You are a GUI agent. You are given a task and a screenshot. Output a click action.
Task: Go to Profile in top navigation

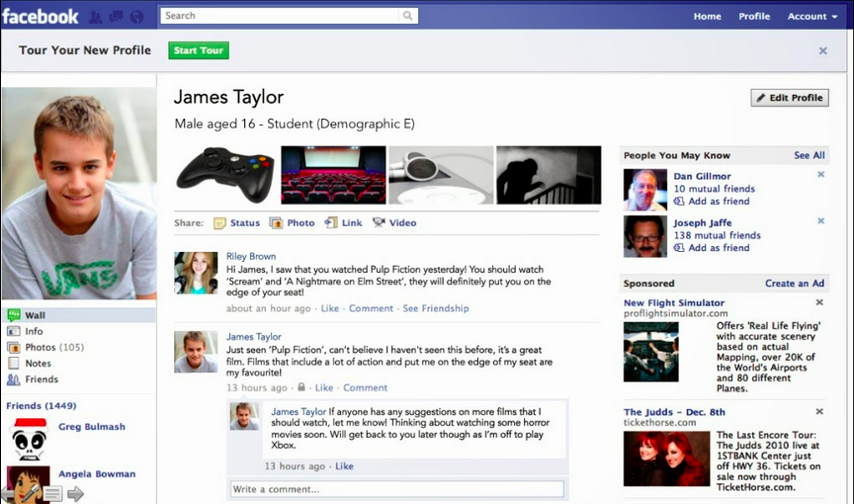(x=754, y=17)
